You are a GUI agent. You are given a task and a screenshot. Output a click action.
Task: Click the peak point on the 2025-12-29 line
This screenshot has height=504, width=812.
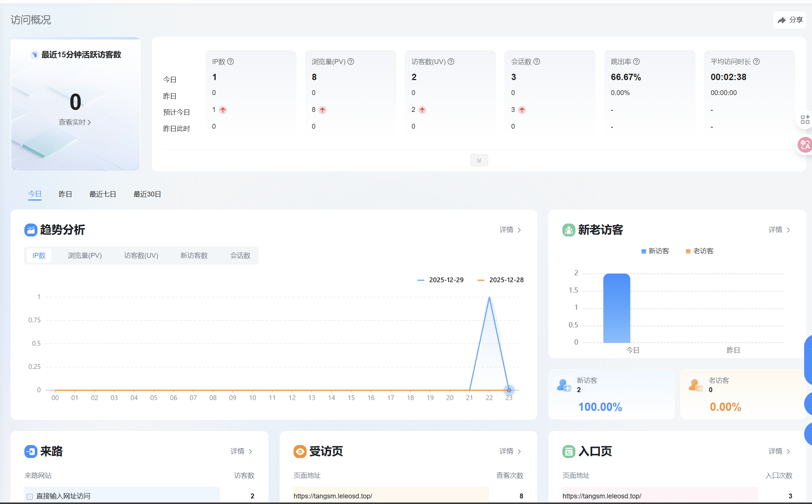pos(489,297)
